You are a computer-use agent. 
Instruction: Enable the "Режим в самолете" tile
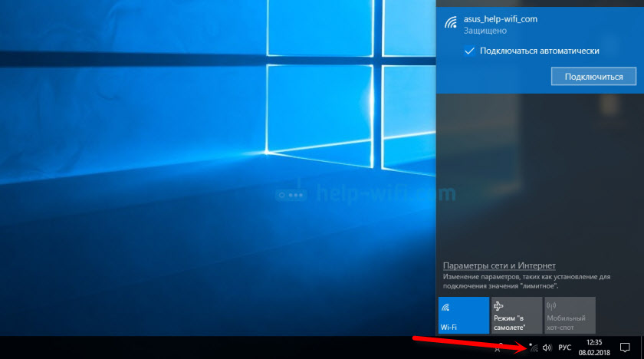515,315
